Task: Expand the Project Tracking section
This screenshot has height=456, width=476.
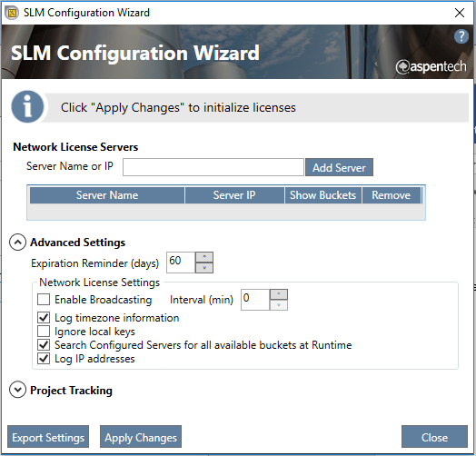Action: coord(17,390)
